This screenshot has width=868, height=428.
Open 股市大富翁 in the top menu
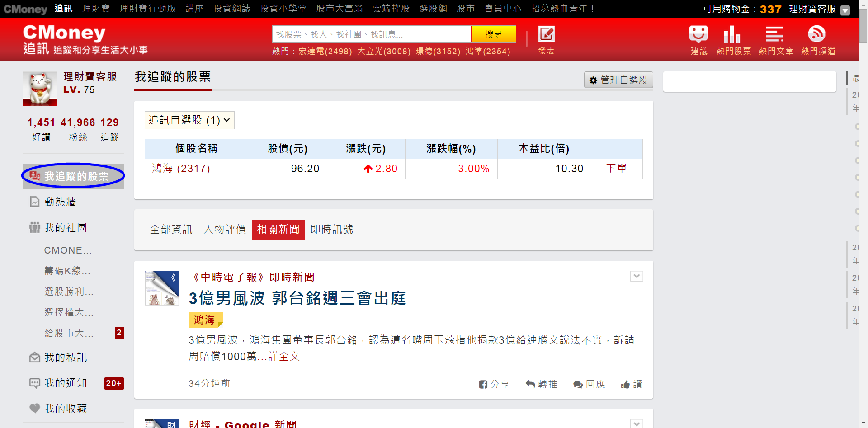pyautogui.click(x=340, y=9)
